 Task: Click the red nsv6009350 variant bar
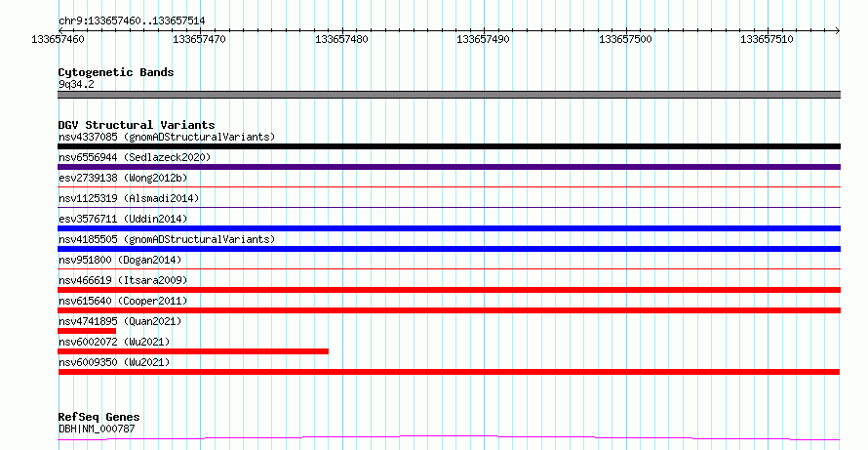point(449,372)
